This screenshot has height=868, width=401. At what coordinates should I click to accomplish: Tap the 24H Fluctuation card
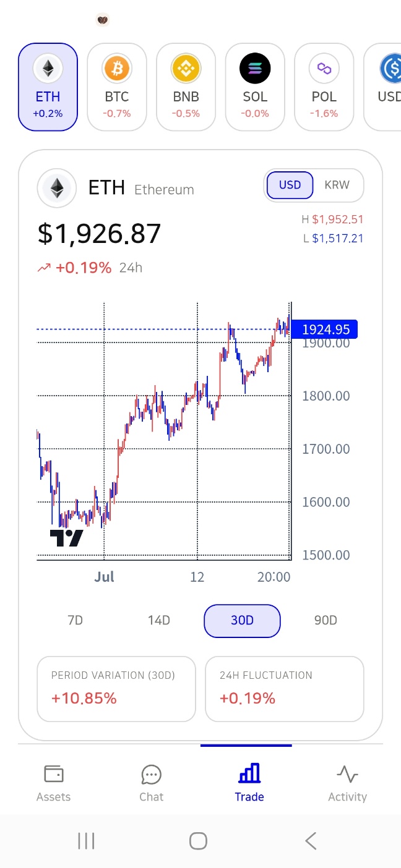285,689
